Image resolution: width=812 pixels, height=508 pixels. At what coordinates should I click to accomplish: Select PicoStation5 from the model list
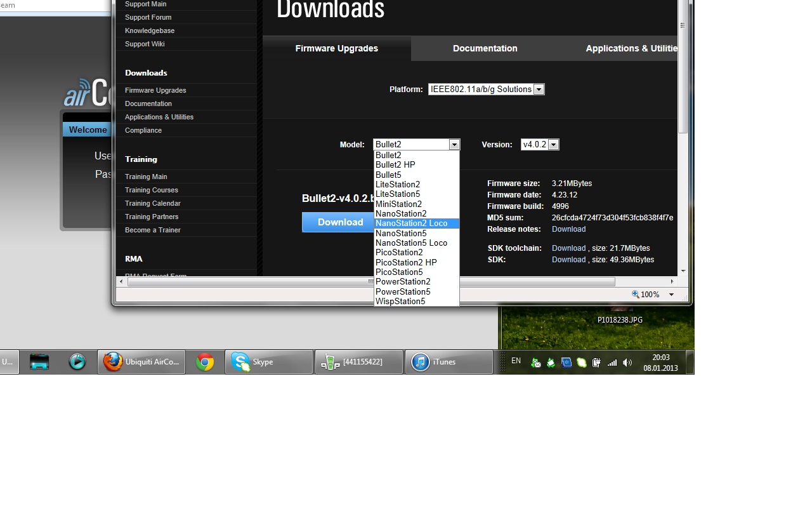pyautogui.click(x=416, y=272)
